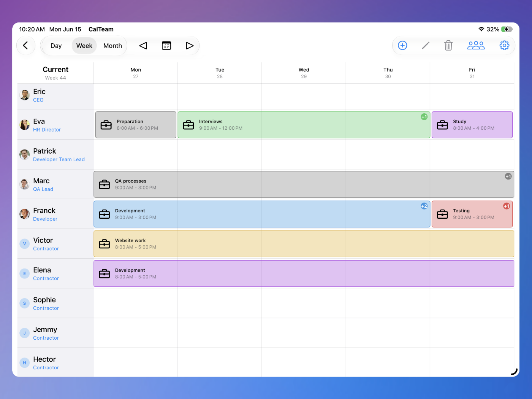Select Eva's Interviews event
The height and width of the screenshot is (399, 532).
click(x=304, y=125)
